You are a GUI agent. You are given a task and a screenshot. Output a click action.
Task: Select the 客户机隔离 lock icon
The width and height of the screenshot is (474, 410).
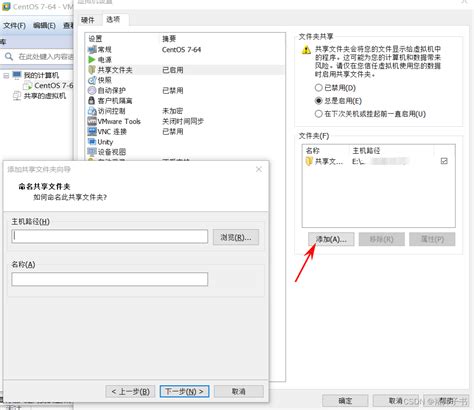click(x=92, y=100)
